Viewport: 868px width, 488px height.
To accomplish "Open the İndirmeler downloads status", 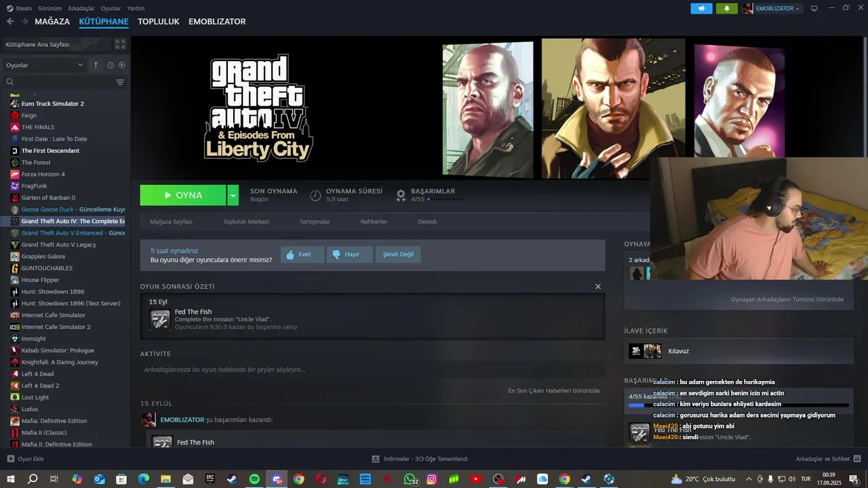I will click(420, 459).
